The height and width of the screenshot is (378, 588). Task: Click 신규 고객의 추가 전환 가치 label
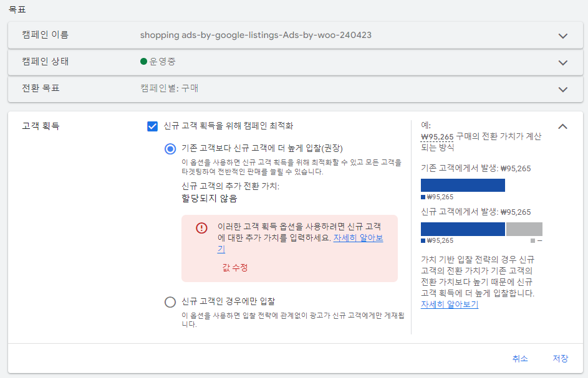tap(230, 186)
